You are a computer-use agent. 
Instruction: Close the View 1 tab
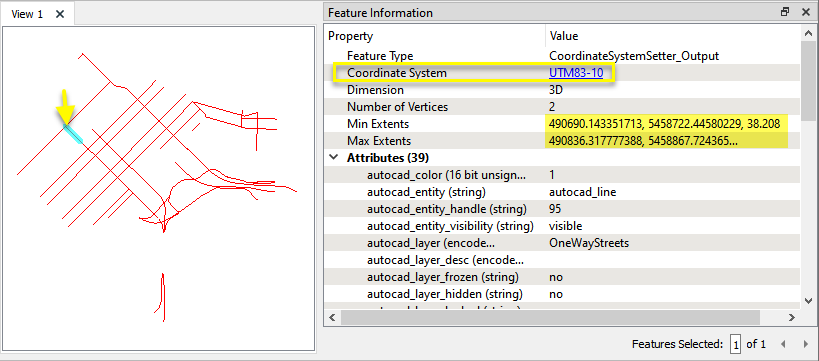pyautogui.click(x=60, y=14)
